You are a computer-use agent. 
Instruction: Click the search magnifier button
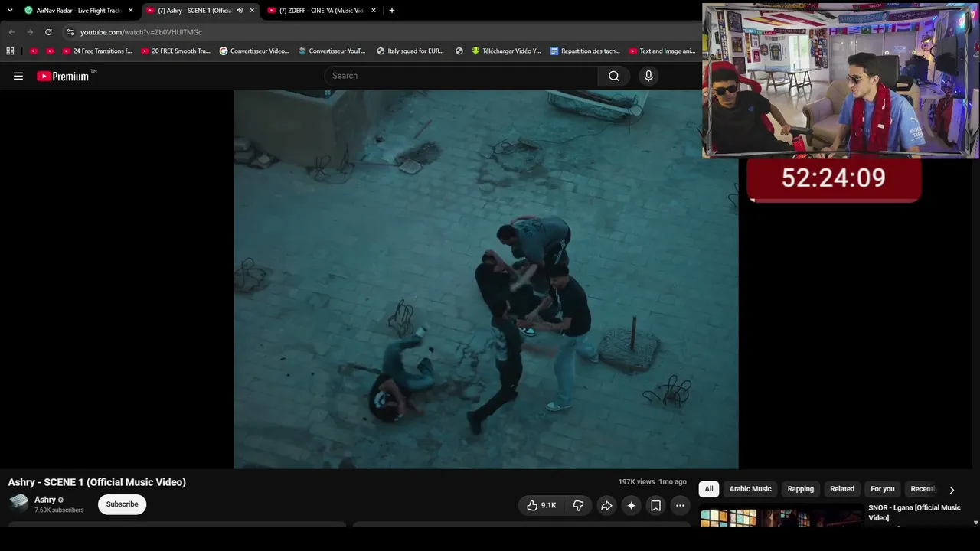click(614, 76)
